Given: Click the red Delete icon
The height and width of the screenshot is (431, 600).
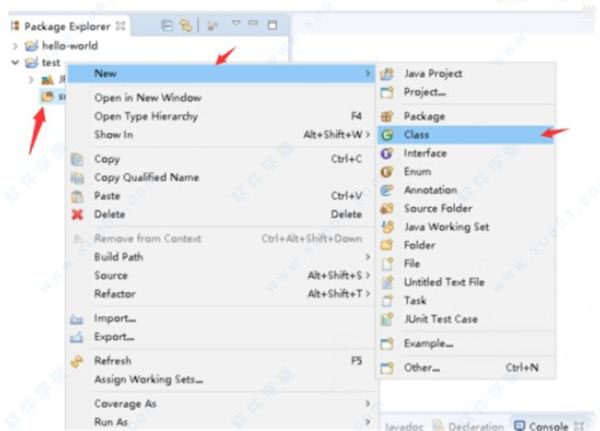Looking at the screenshot, I should coord(77,214).
